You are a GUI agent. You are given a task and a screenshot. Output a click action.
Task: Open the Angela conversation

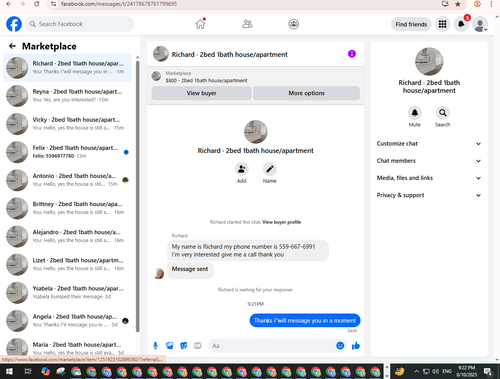67,321
